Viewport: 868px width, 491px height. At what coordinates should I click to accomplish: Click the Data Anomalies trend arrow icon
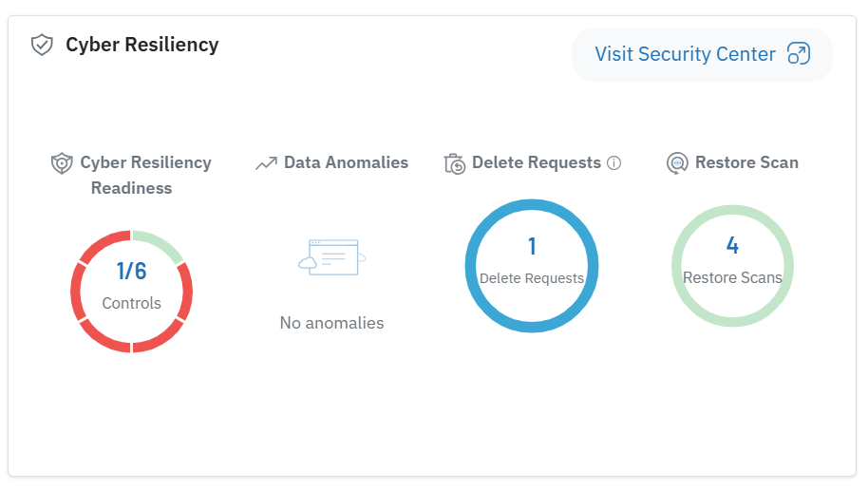tap(266, 163)
